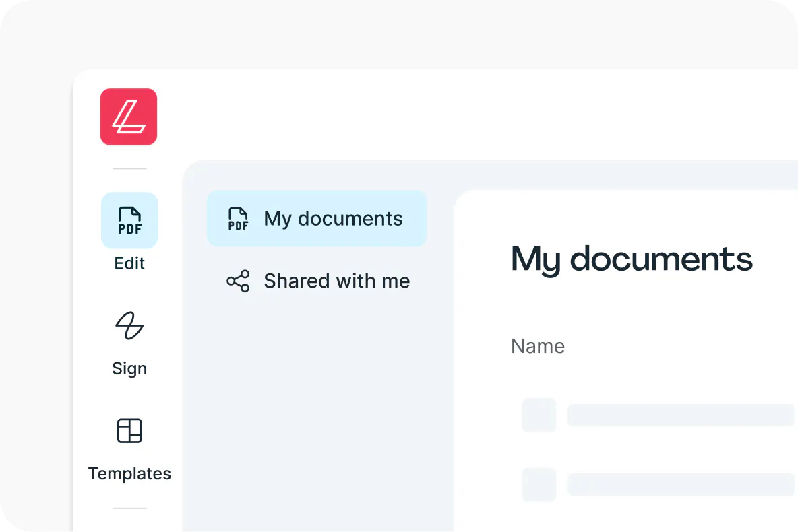798x532 pixels.
Task: Open the Sign tool icon
Action: (129, 326)
